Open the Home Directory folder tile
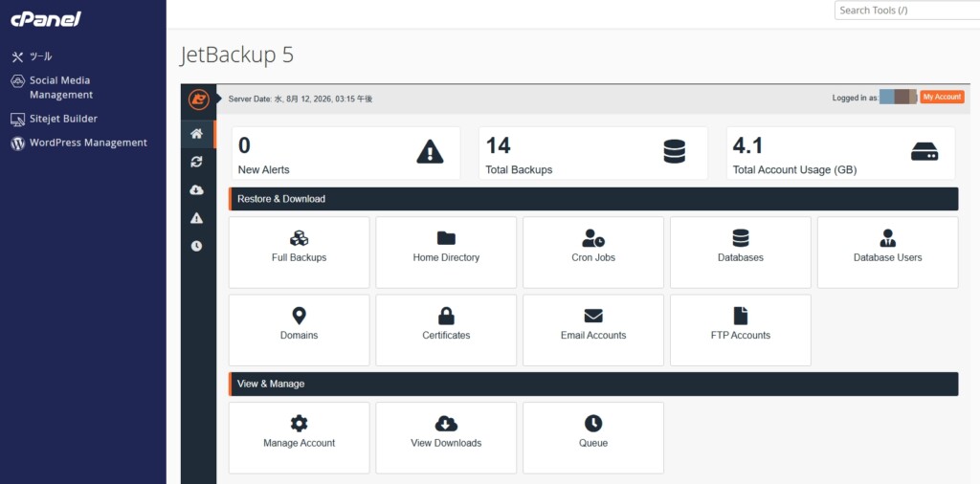The image size is (980, 484). (446, 253)
